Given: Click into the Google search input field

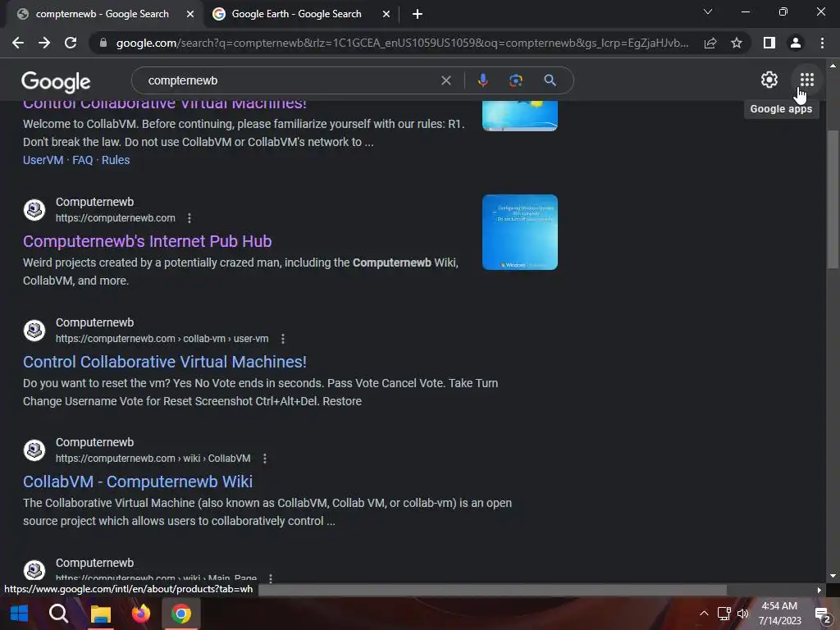Looking at the screenshot, I should pyautogui.click(x=290, y=80).
